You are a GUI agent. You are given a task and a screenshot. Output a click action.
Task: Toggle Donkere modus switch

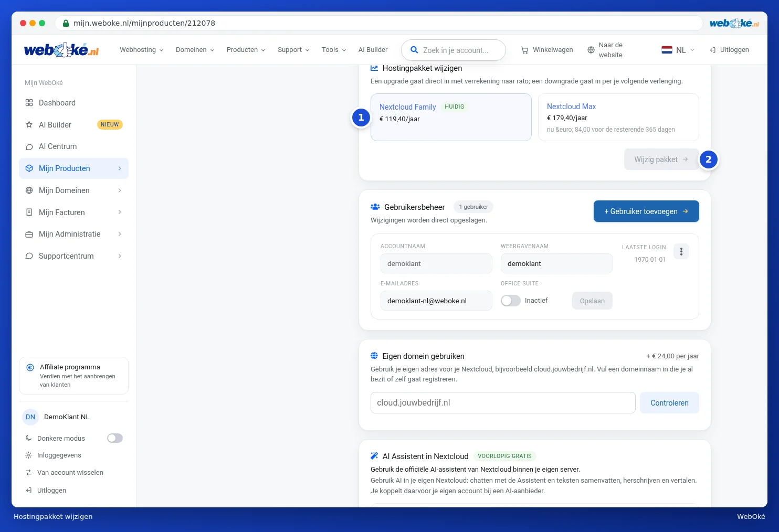click(115, 438)
